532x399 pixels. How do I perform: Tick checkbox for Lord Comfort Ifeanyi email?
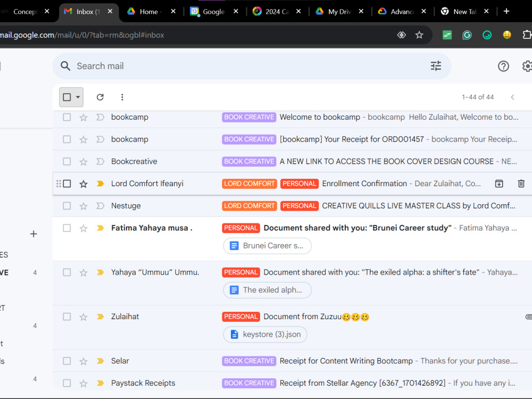point(67,184)
